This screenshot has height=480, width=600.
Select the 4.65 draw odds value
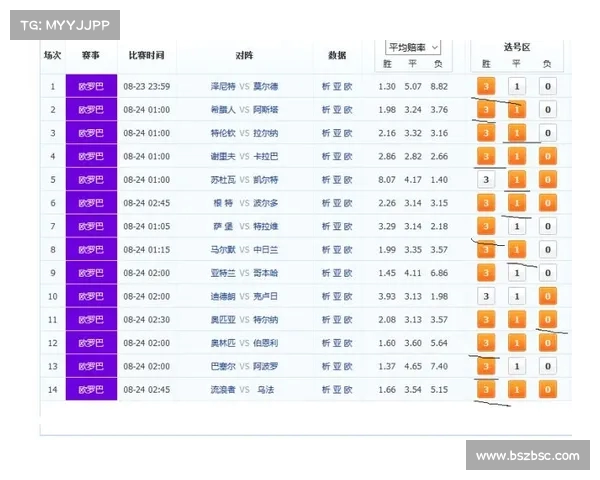[x=413, y=367]
